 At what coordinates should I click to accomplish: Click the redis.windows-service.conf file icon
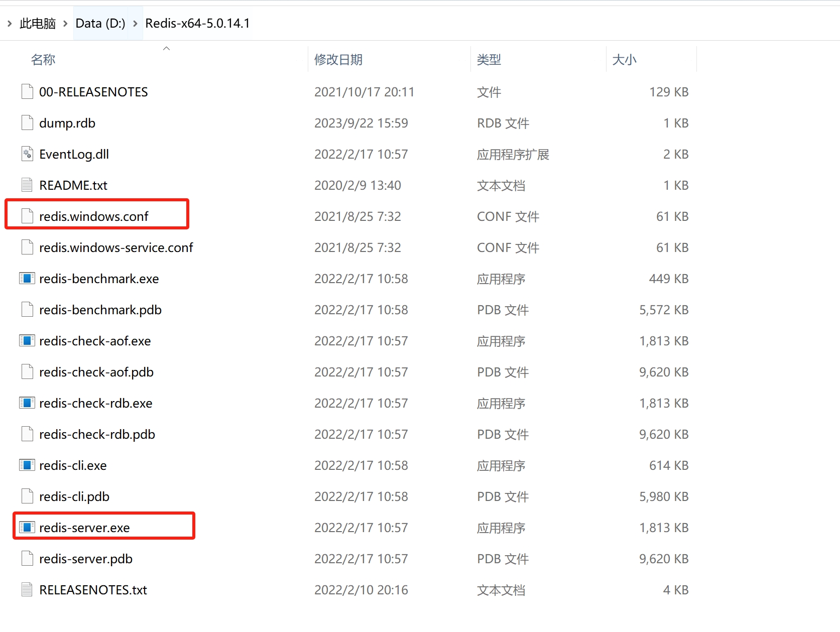point(27,247)
